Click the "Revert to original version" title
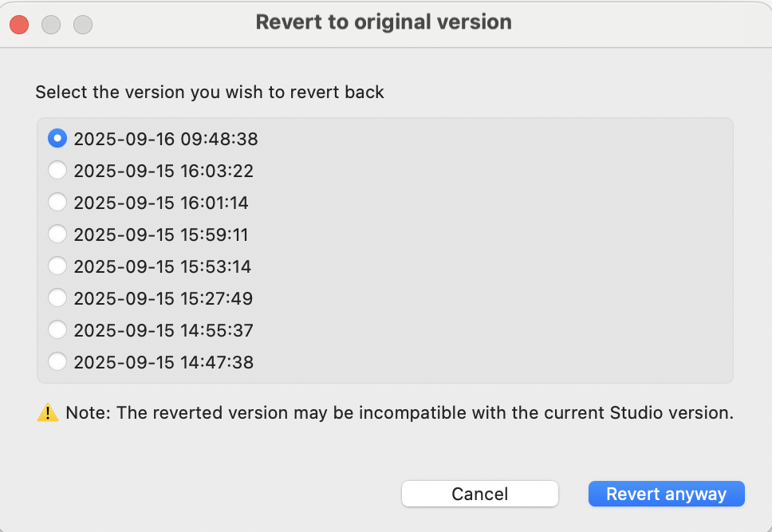 pos(384,22)
